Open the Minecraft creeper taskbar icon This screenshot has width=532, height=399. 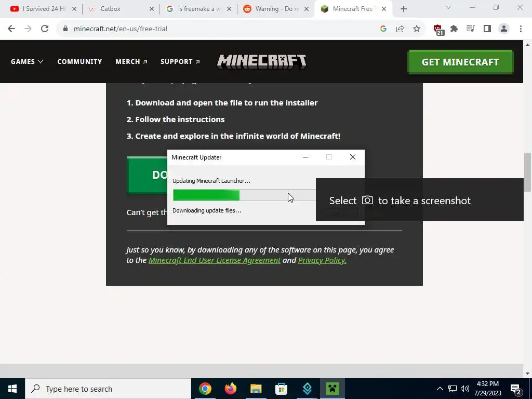tap(332, 389)
